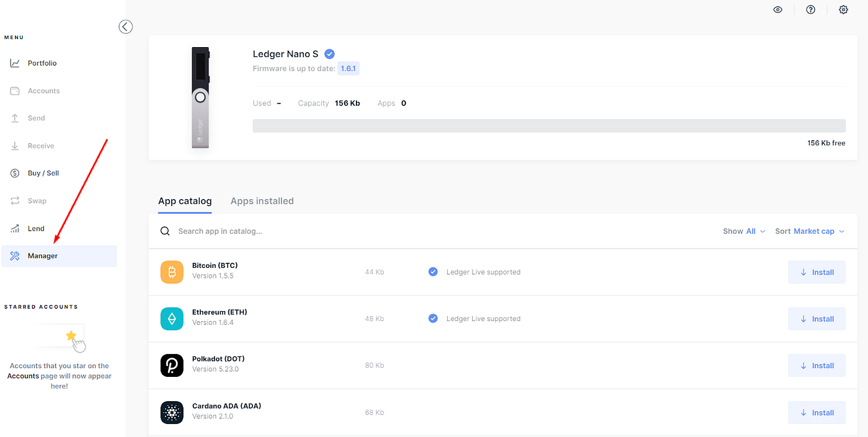Click the starred accounts star illustration

coord(71,335)
